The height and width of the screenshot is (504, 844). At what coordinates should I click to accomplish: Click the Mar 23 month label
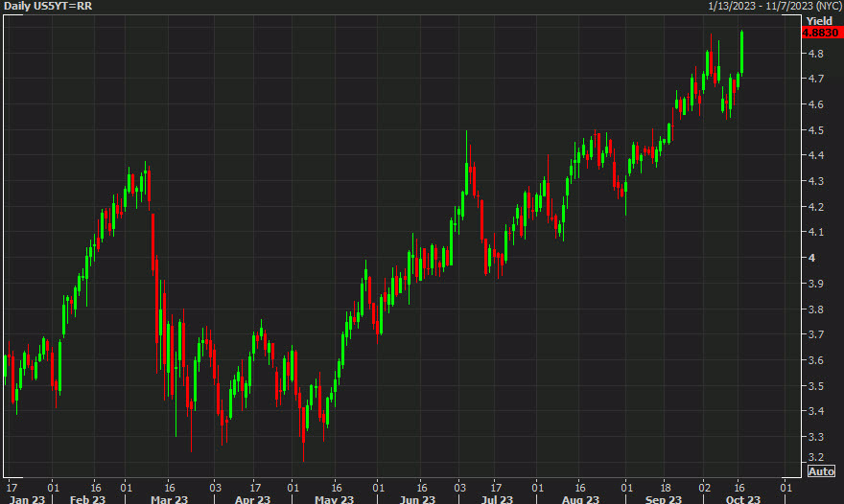pos(169,498)
